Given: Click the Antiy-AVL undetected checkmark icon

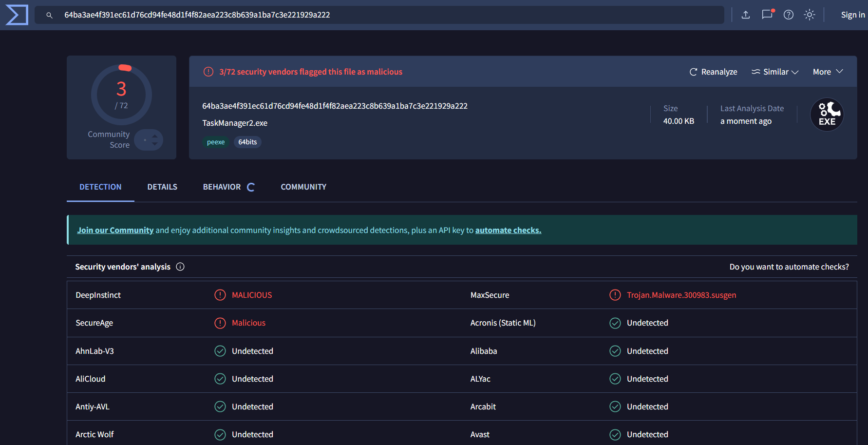Looking at the screenshot, I should pos(220,406).
